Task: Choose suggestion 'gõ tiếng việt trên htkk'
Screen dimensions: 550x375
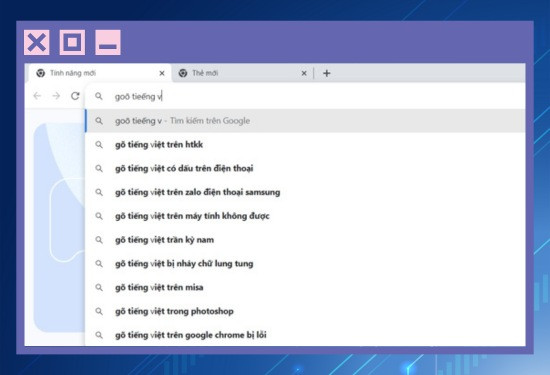Action: [305, 145]
